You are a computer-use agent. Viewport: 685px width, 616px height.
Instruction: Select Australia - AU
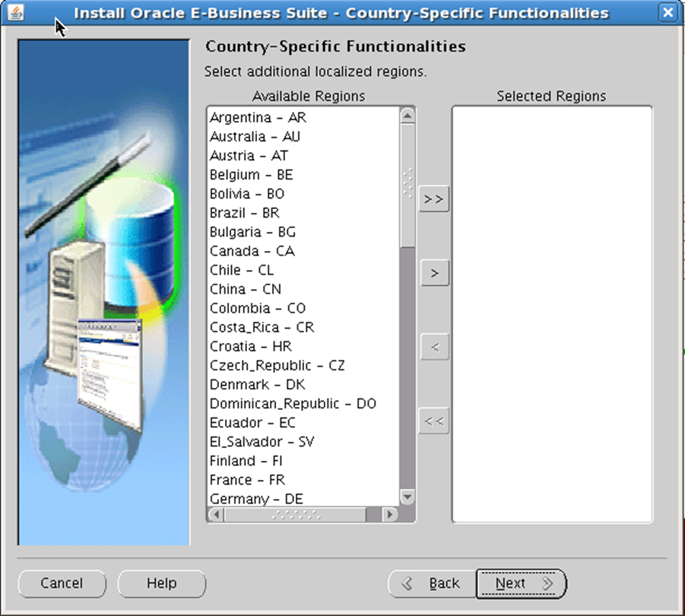point(303,137)
